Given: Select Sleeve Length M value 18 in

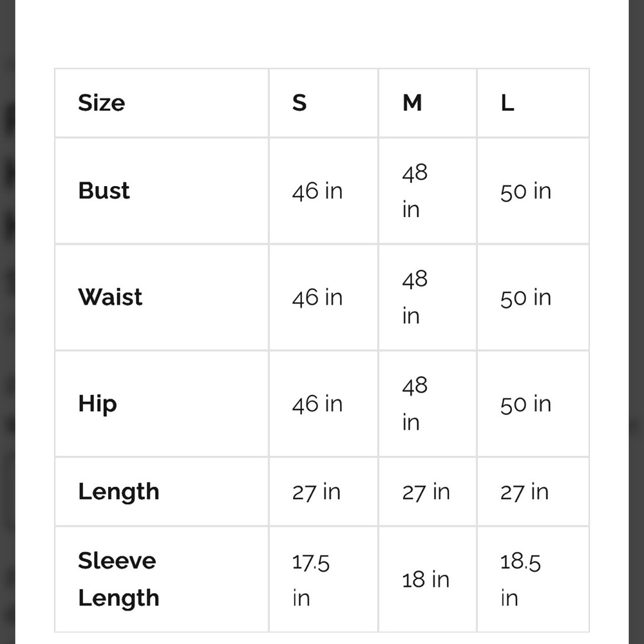Looking at the screenshot, I should [x=426, y=580].
